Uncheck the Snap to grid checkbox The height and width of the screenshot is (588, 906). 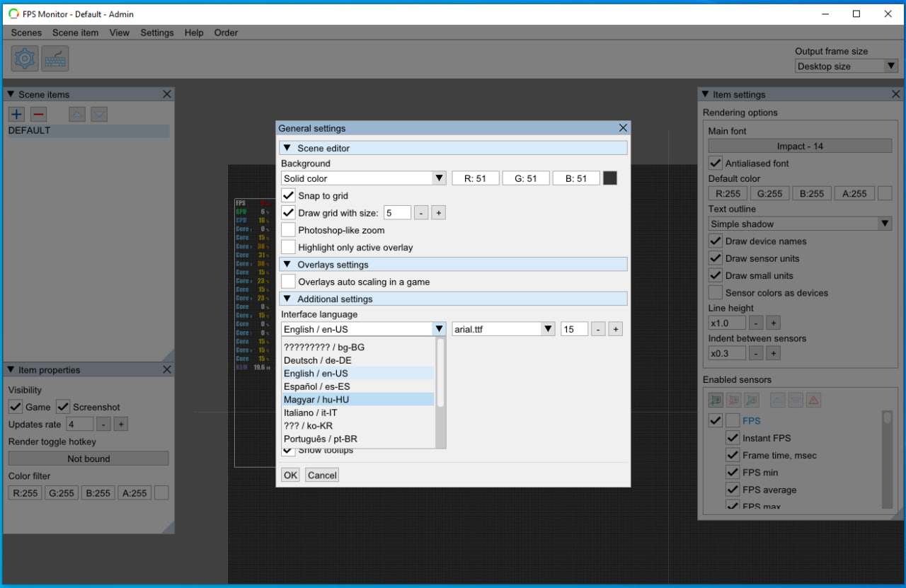point(288,196)
